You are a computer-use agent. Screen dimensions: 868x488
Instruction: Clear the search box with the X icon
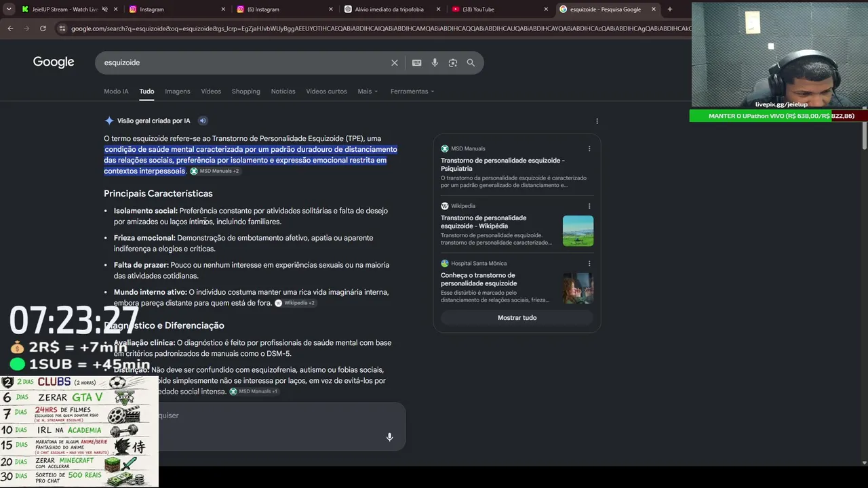click(395, 62)
